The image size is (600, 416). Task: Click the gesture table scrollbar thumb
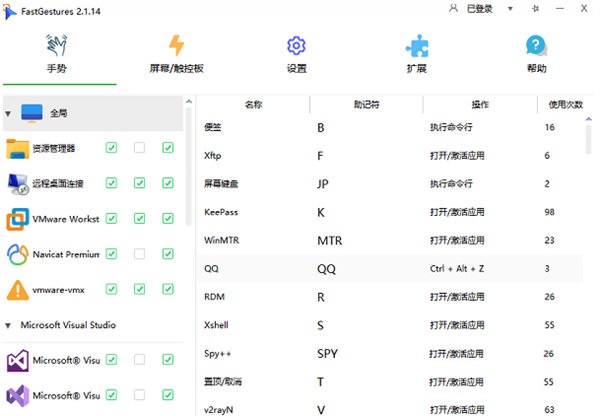[x=589, y=140]
